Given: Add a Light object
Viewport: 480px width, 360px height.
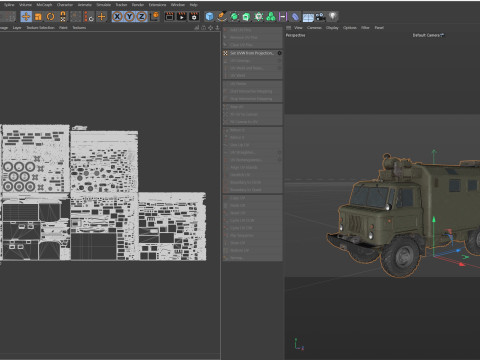Looking at the screenshot, I should click(x=333, y=16).
